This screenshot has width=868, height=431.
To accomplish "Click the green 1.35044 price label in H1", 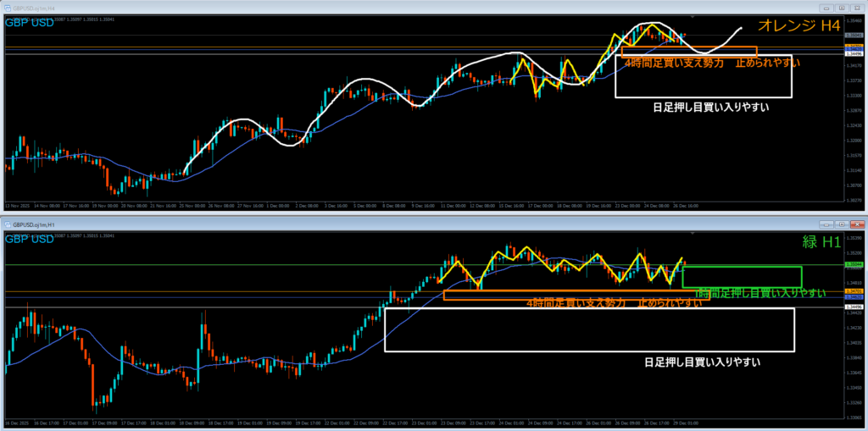I will point(853,265).
